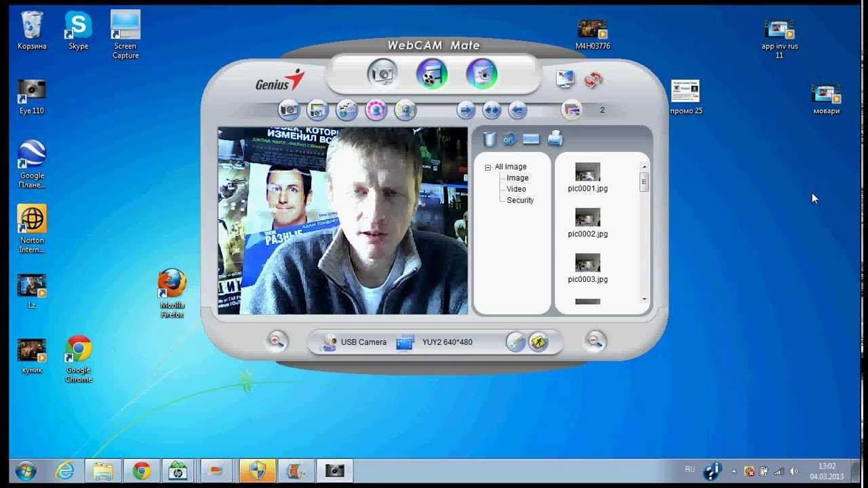Click the system volume speaker tray icon
Image resolution: width=868 pixels, height=488 pixels.
pyautogui.click(x=794, y=471)
